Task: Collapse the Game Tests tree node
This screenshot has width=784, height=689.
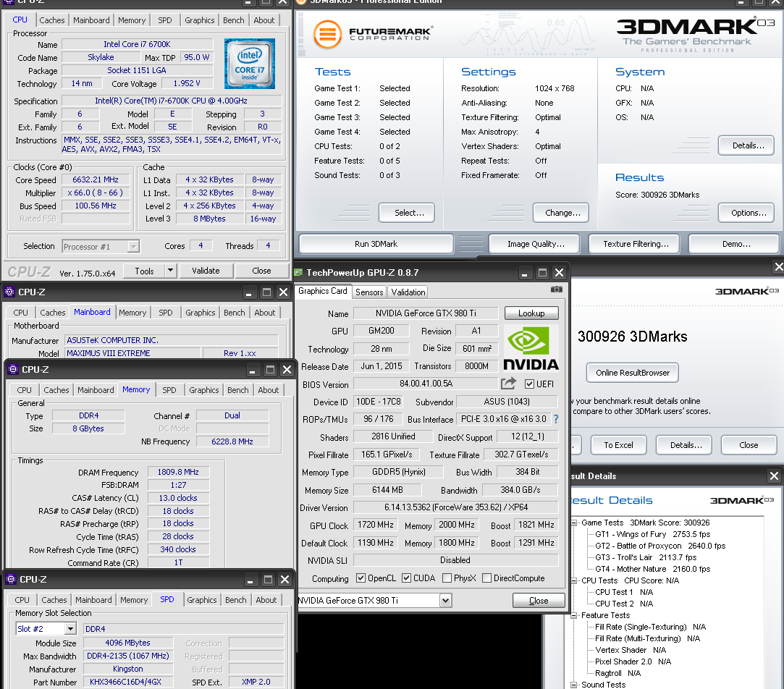Action: point(574,523)
